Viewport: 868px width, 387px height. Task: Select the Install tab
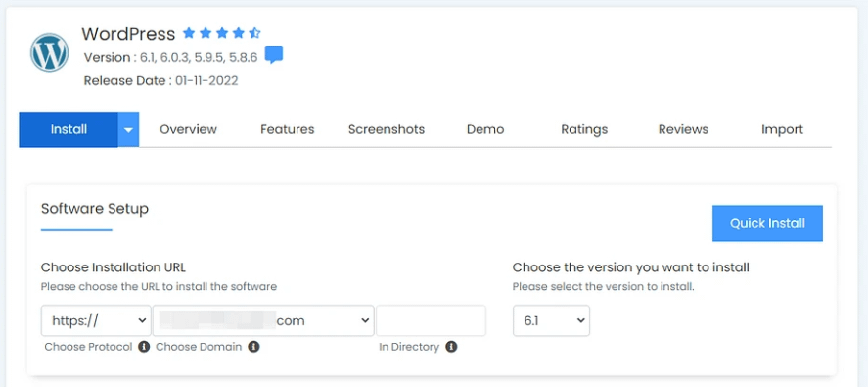point(69,129)
